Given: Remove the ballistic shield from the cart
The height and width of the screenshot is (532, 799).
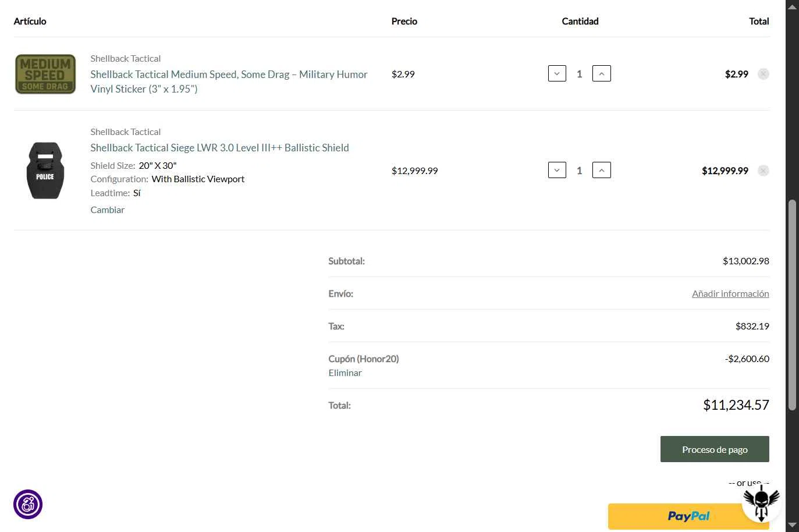Looking at the screenshot, I should tap(764, 171).
